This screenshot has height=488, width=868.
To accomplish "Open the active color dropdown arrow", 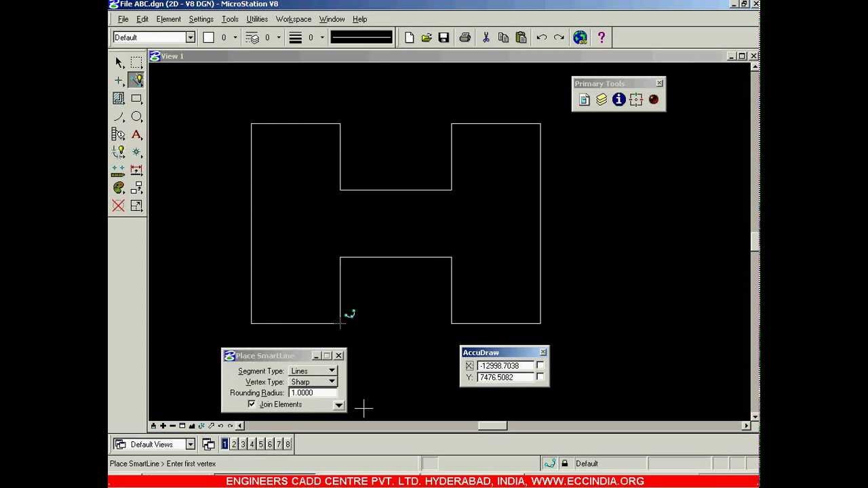I will click(235, 38).
